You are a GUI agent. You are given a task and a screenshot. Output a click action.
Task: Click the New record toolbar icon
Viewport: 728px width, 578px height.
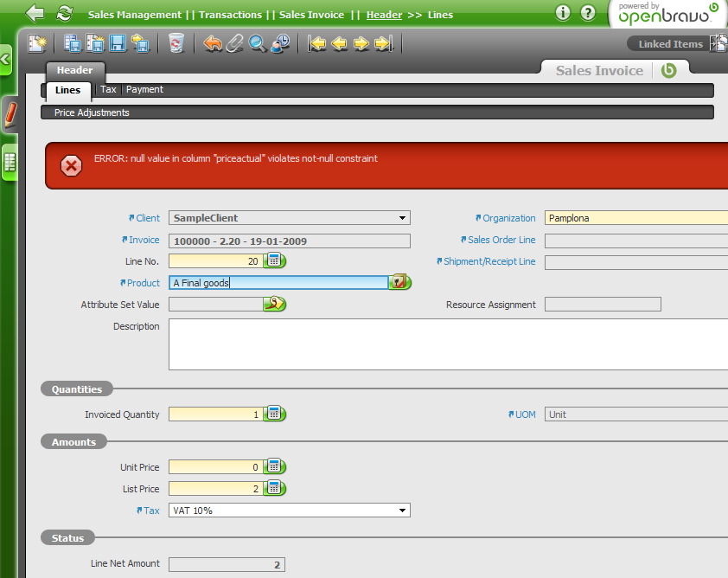(x=37, y=42)
